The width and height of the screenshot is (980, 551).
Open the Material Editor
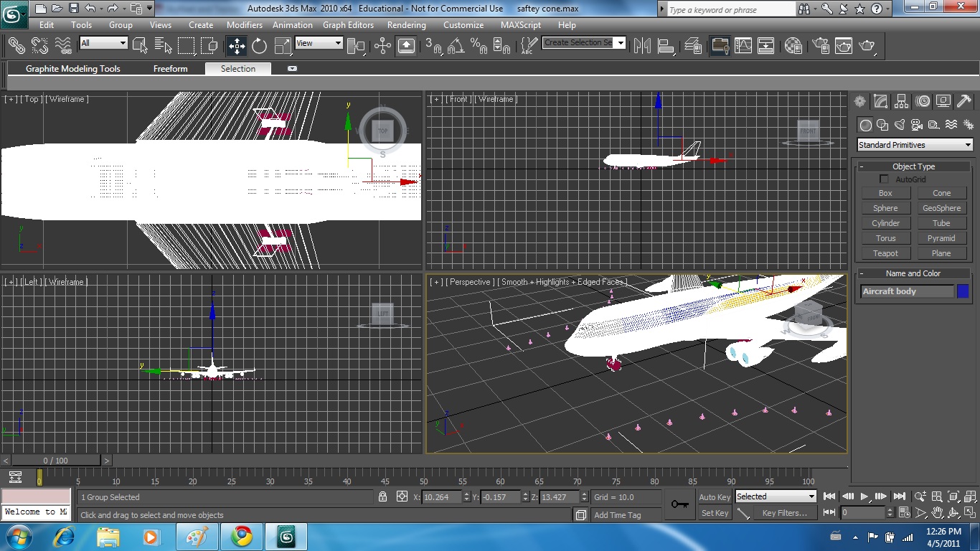pos(793,46)
